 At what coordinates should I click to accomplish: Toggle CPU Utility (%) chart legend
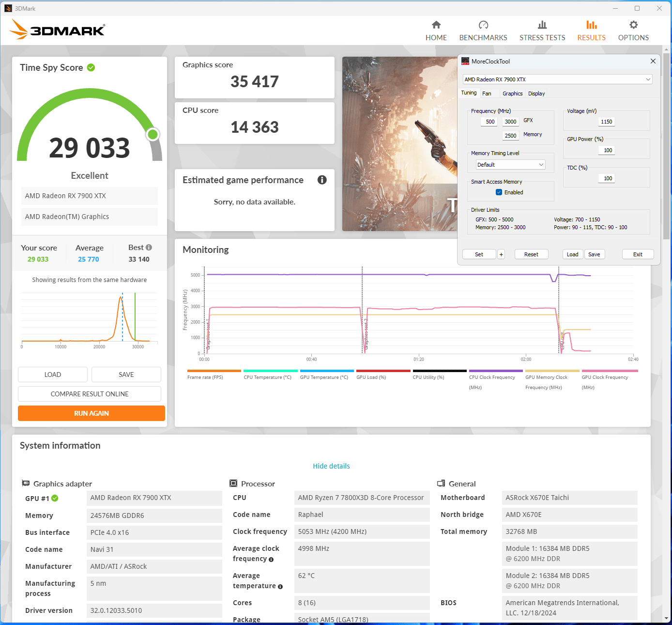(x=440, y=375)
